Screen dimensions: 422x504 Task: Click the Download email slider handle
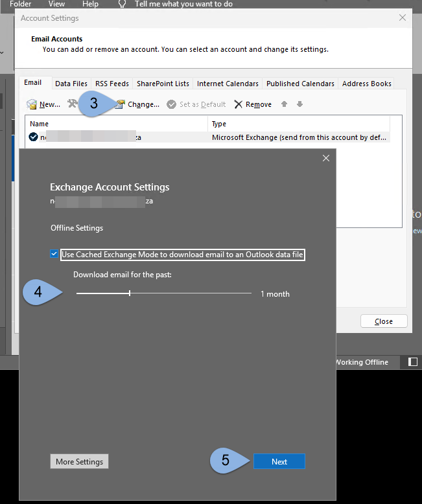coord(130,293)
